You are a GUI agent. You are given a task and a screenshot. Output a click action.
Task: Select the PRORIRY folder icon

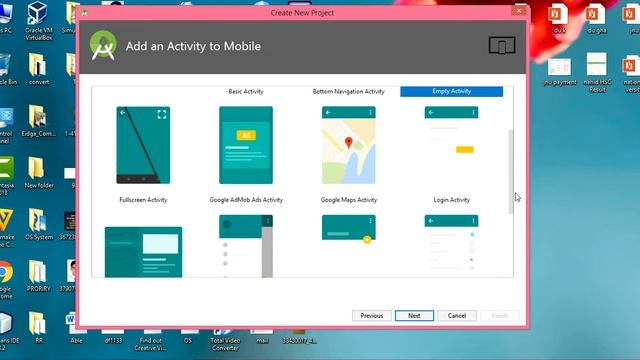coord(38,276)
